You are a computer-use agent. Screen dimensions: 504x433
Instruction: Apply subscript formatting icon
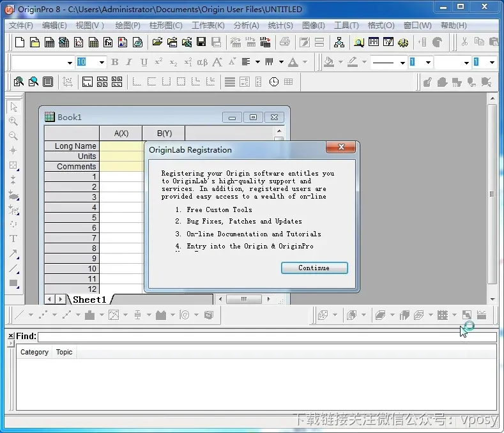pos(173,62)
